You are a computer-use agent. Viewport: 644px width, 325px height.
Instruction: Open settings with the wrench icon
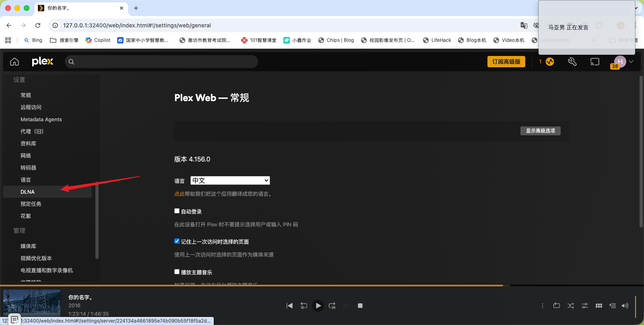(x=572, y=62)
